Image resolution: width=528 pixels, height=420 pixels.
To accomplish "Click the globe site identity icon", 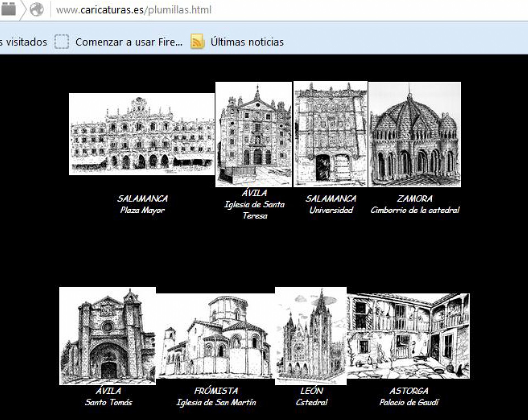I will pos(37,10).
